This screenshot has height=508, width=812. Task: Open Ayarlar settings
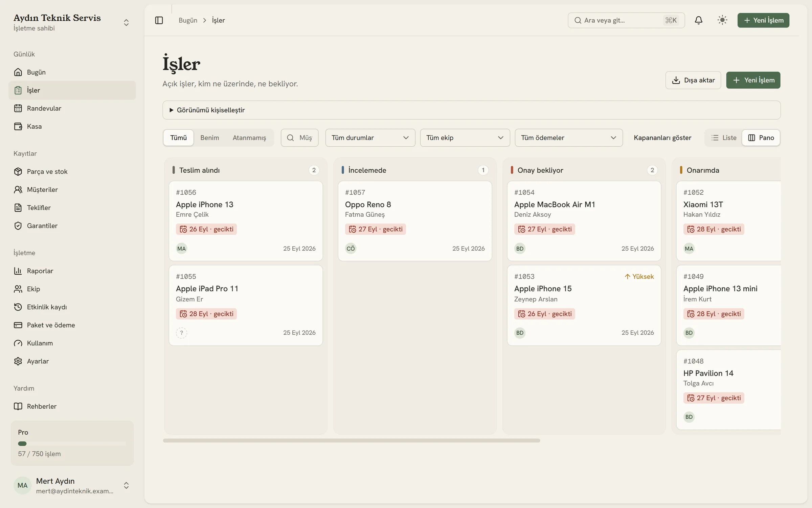click(x=72, y=361)
